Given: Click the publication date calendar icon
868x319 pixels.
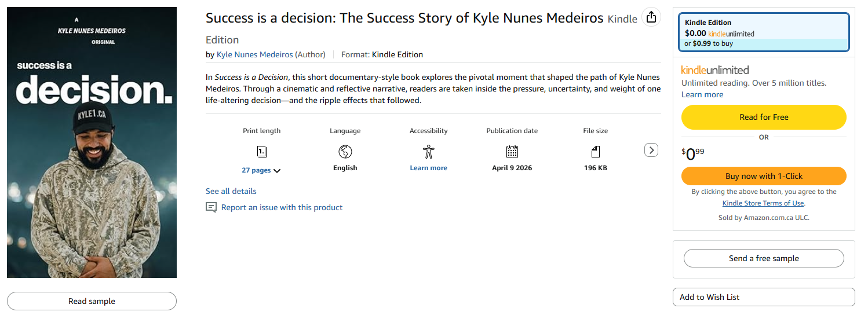Looking at the screenshot, I should (x=512, y=152).
